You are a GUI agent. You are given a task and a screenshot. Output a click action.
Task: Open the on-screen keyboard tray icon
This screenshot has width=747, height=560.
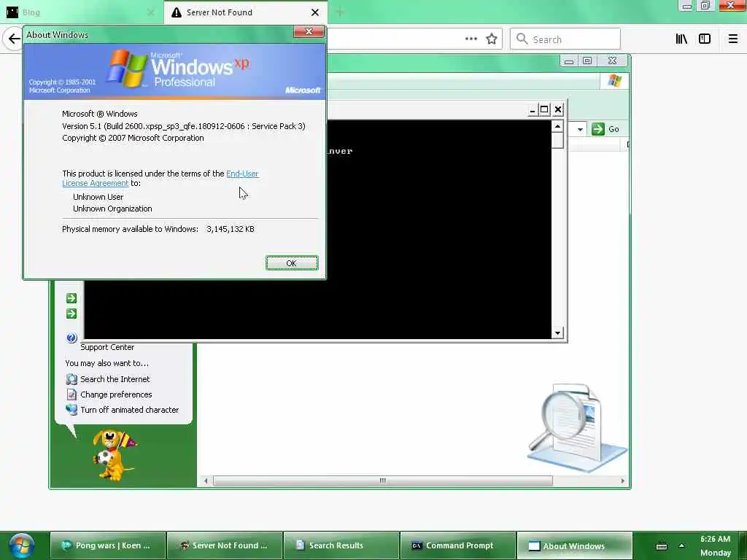(662, 547)
